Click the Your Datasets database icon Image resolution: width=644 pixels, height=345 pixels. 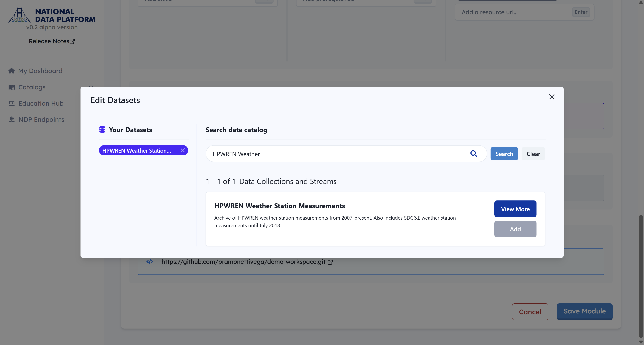coord(102,130)
